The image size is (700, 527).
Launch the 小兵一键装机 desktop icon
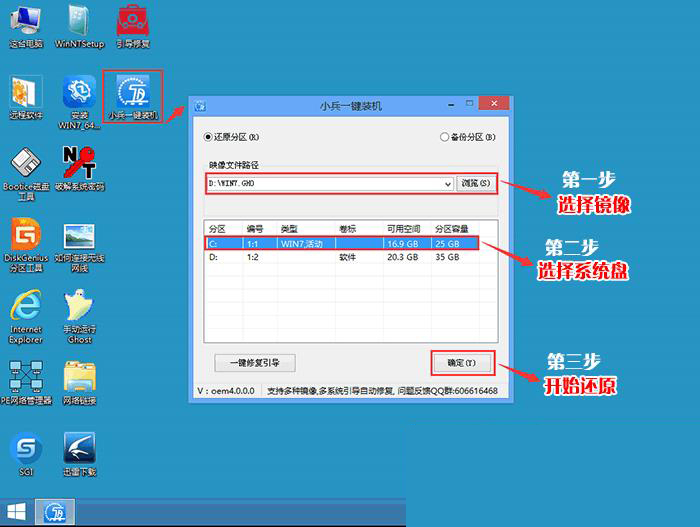coord(133,97)
